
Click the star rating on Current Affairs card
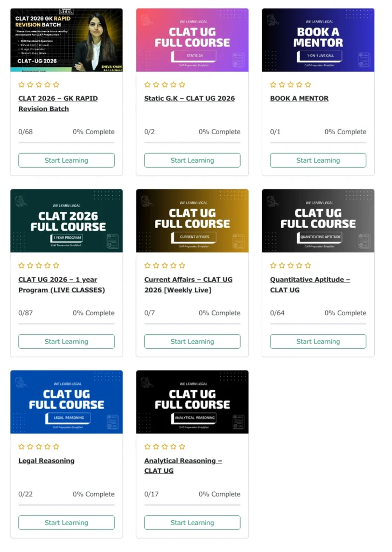(165, 265)
